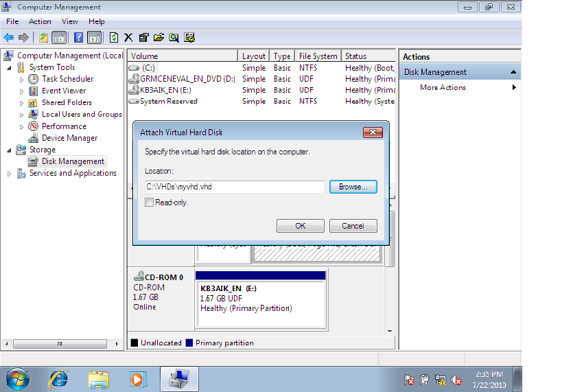Select the KB3AIK_EN (E:) volume row

[x=261, y=90]
